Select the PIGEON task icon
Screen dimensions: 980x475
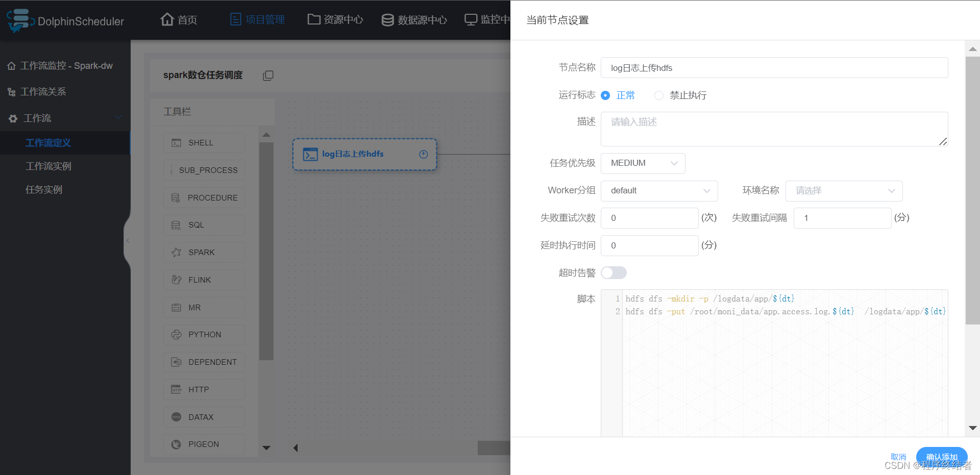tap(176, 444)
